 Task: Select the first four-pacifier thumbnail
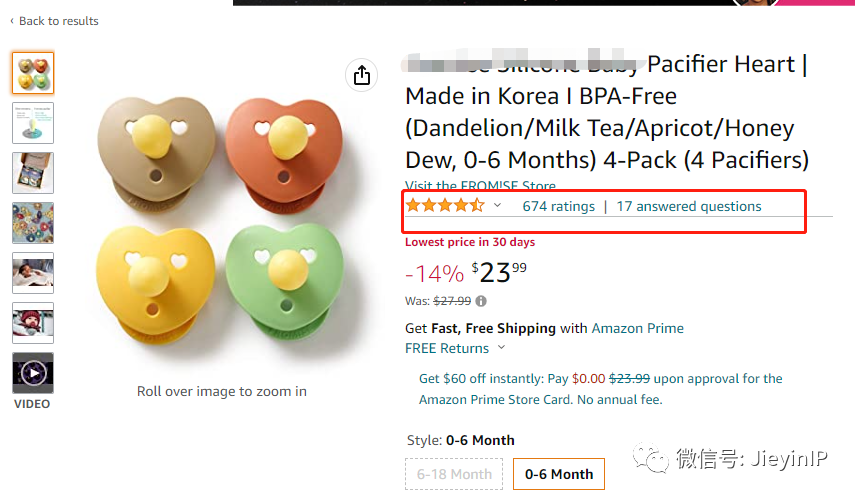[x=33, y=73]
